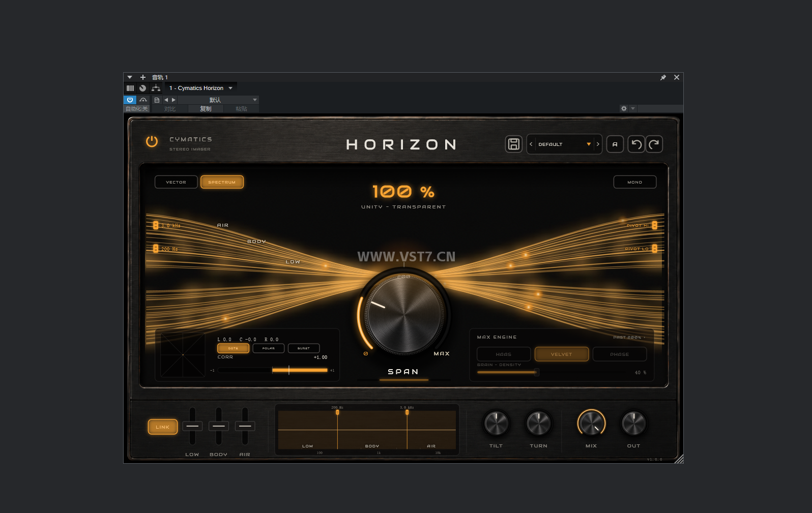The height and width of the screenshot is (513, 812).
Task: Open the dropdown arrow beside the gear
Action: coord(633,108)
